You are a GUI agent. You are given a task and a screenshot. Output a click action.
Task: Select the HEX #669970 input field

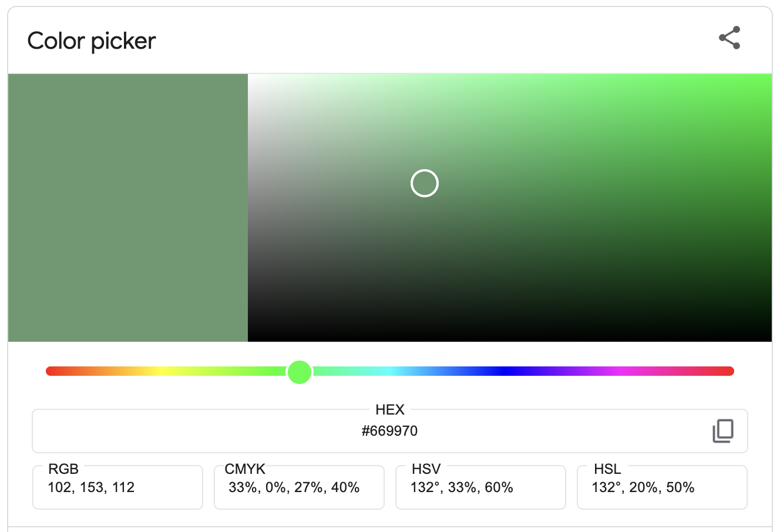pyautogui.click(x=389, y=431)
